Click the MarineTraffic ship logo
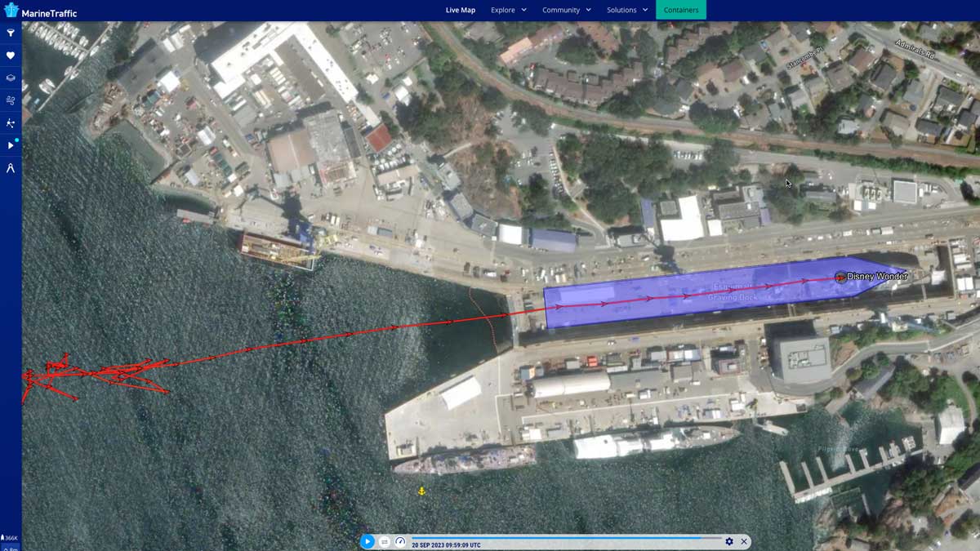The image size is (980, 551). (x=11, y=11)
